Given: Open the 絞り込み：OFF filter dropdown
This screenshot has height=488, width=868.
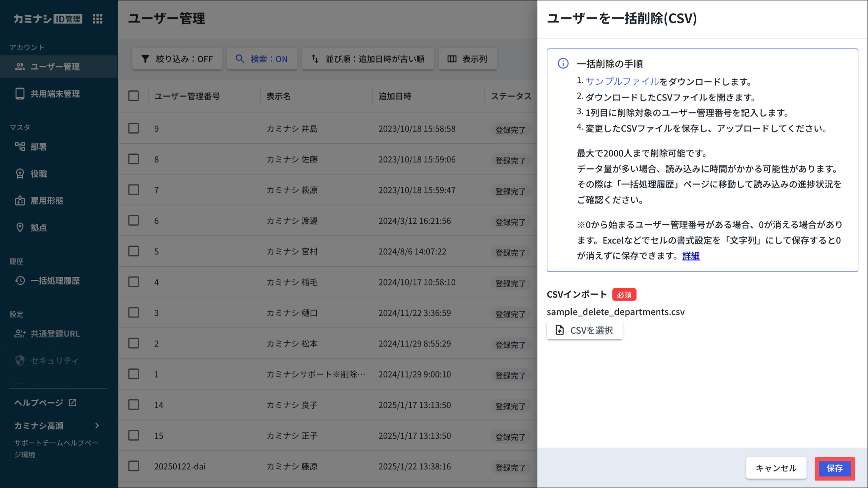Looking at the screenshot, I should click(x=177, y=59).
